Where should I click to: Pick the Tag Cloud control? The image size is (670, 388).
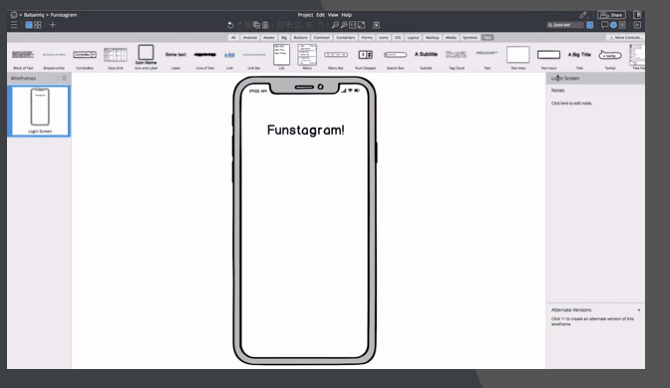[x=456, y=58]
